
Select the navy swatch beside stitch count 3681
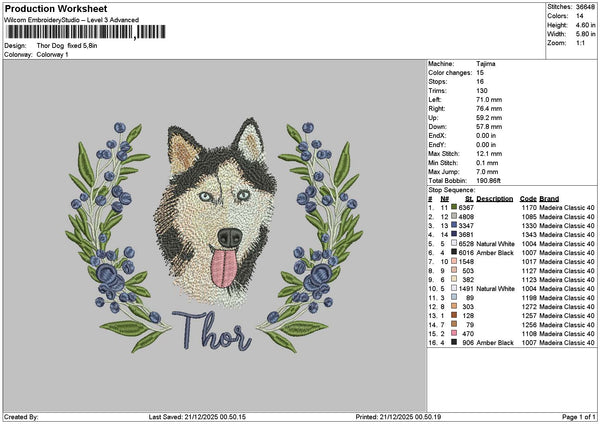point(454,234)
